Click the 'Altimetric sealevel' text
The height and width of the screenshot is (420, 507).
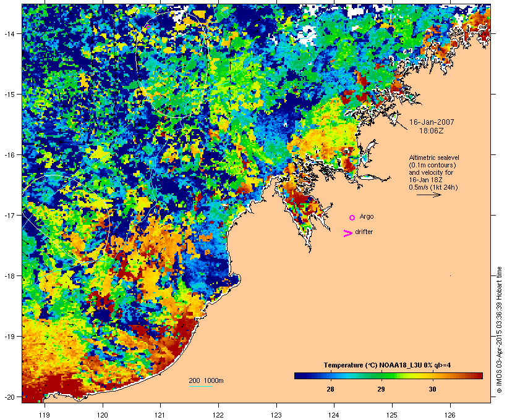(x=434, y=157)
